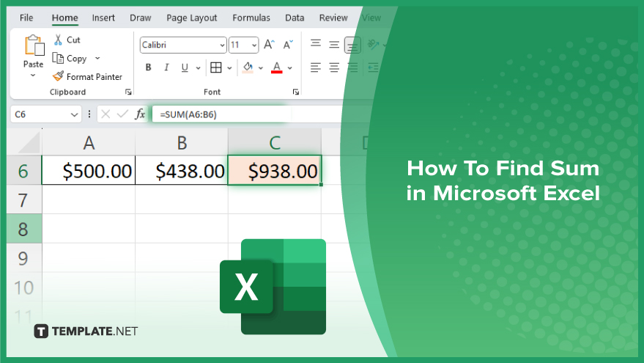Expand underline style dropdown arrow
The width and height of the screenshot is (644, 363).
(198, 67)
